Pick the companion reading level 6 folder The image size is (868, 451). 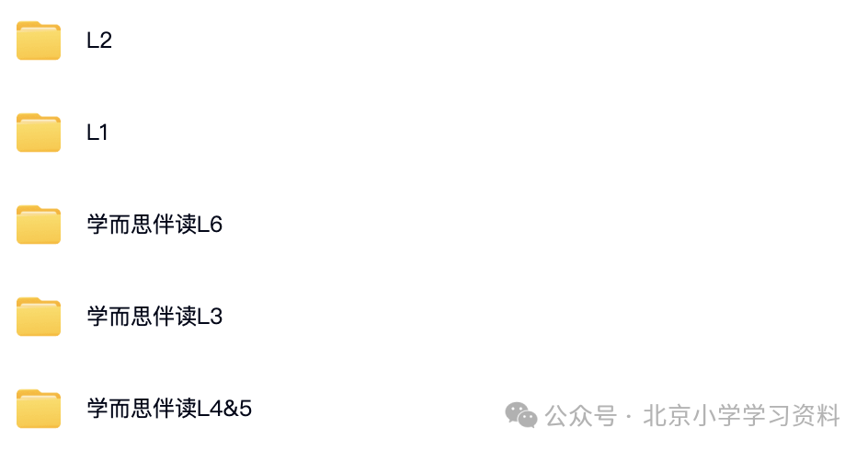tap(39, 225)
